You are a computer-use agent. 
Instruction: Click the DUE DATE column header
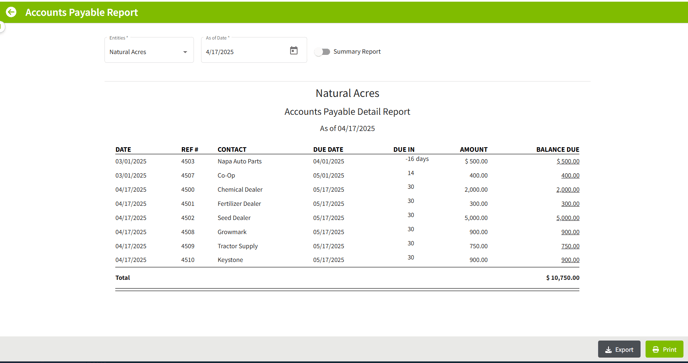tap(328, 150)
